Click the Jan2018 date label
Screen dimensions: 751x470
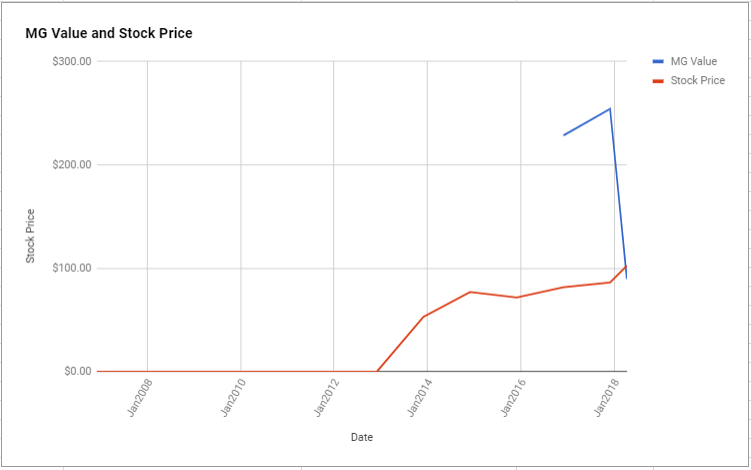[x=606, y=398]
